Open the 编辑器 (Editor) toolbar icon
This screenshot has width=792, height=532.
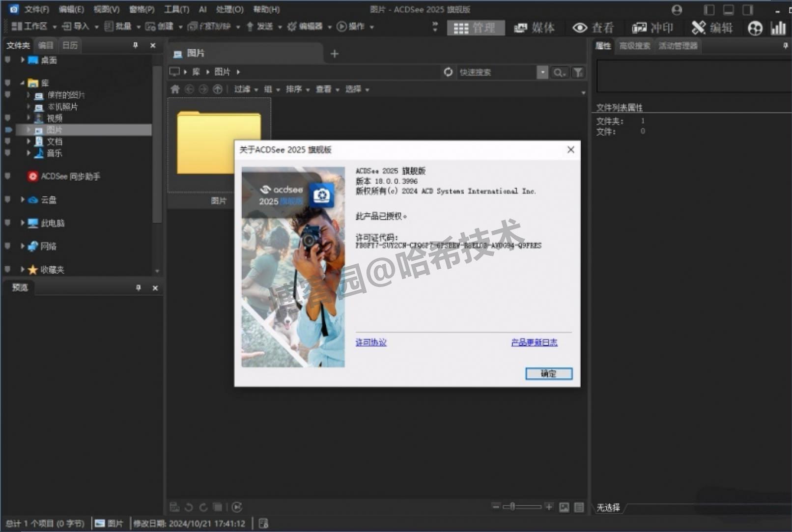(292, 27)
